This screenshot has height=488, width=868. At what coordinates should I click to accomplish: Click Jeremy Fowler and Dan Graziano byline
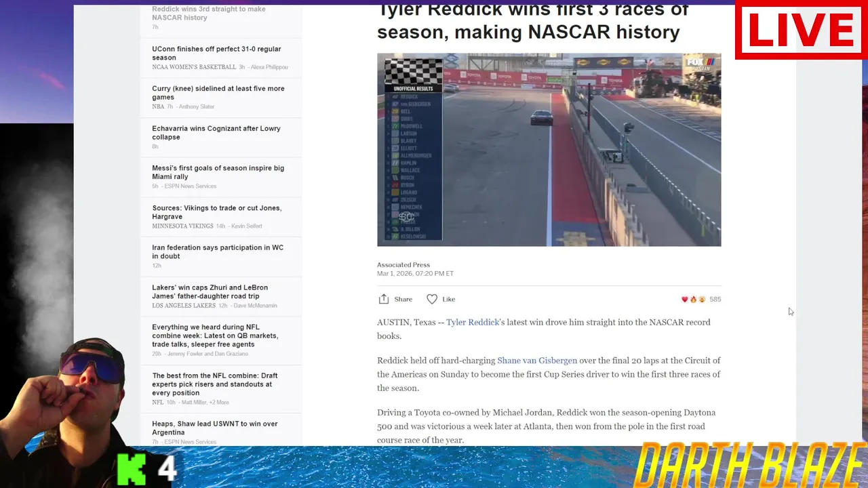pos(207,354)
